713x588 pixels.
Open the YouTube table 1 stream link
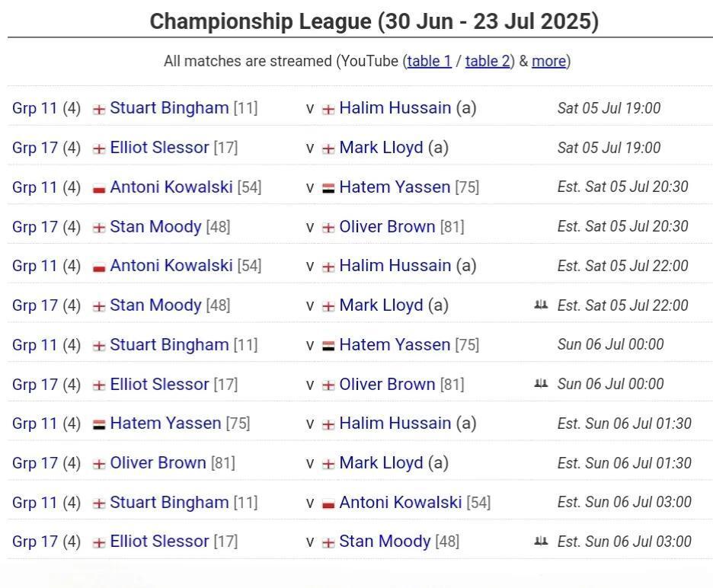coord(430,61)
